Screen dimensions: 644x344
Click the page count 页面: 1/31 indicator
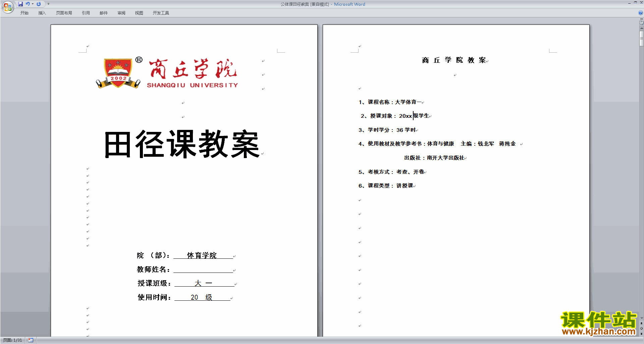(x=13, y=340)
